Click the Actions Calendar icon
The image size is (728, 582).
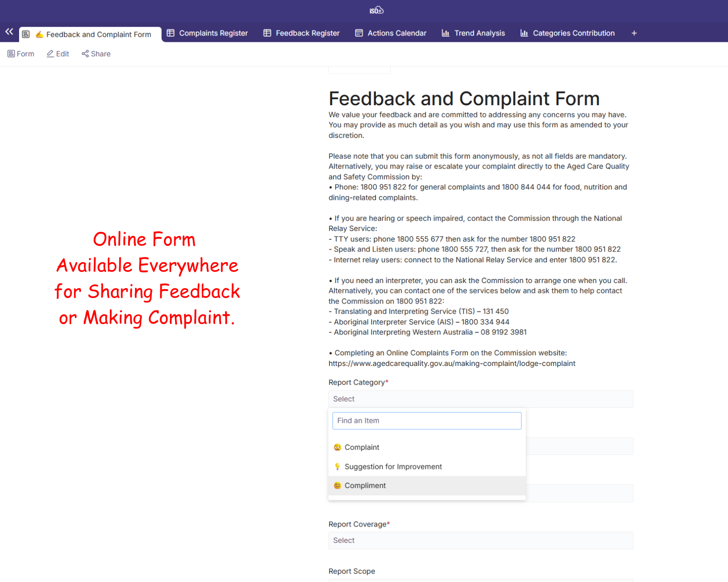coord(359,33)
